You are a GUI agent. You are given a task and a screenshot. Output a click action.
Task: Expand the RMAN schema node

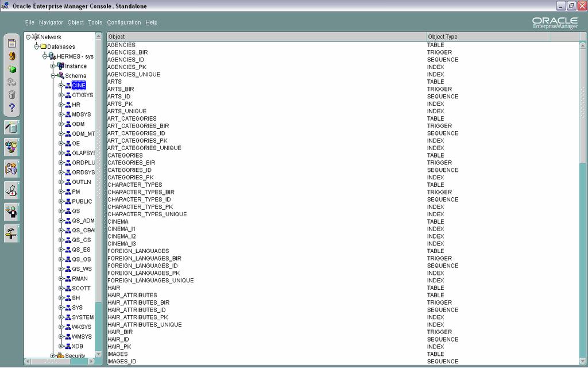[61, 279]
